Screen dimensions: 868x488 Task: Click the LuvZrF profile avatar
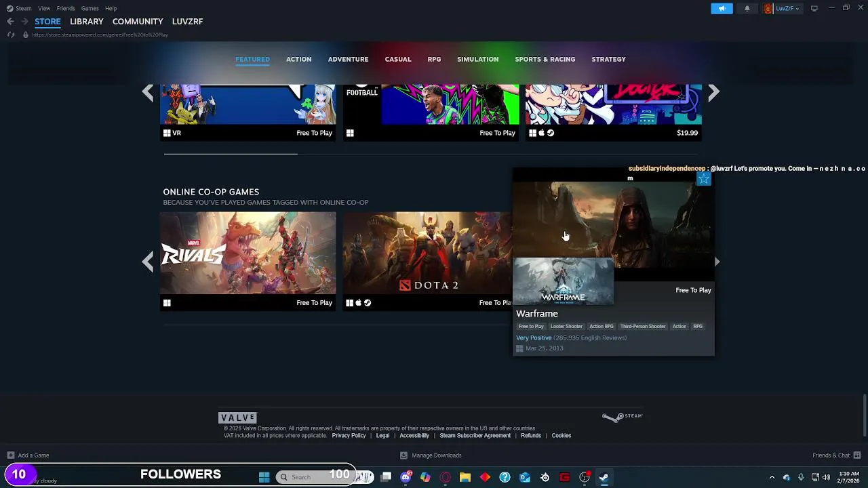(x=768, y=8)
